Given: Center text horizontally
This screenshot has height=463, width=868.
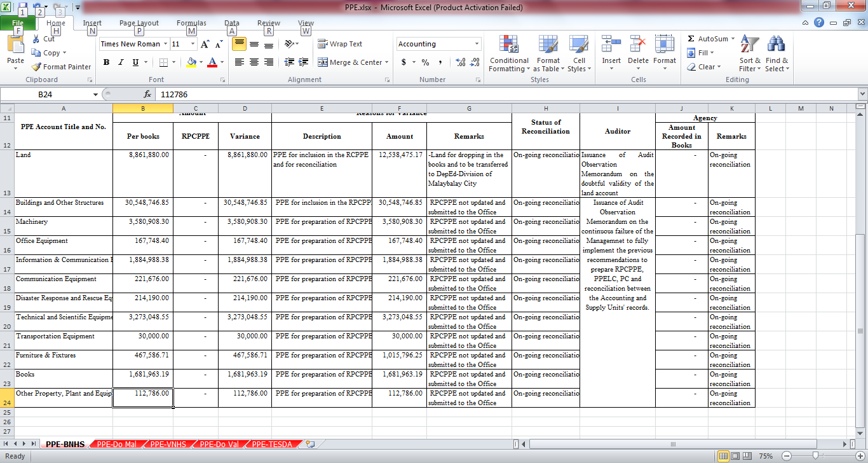Looking at the screenshot, I should (x=254, y=62).
